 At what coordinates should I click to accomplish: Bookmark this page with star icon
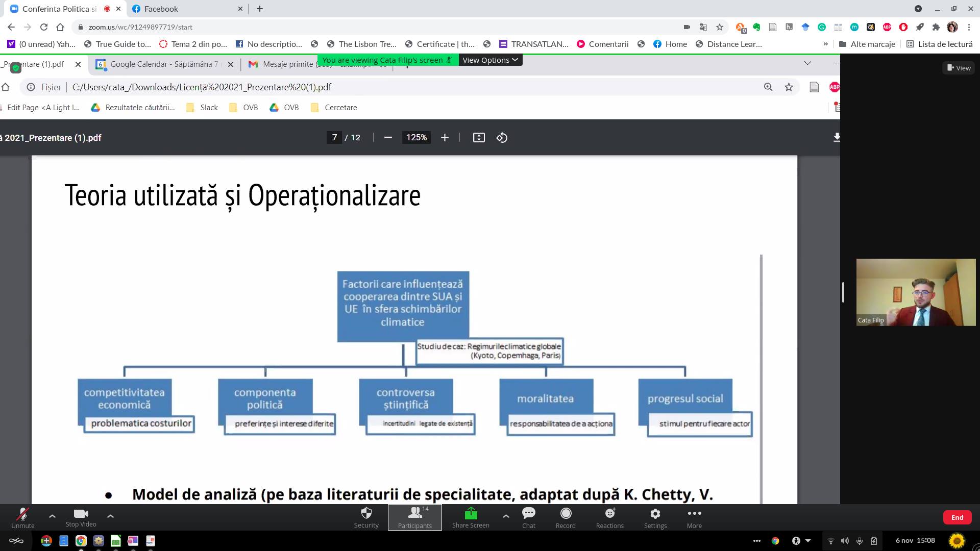pyautogui.click(x=720, y=27)
